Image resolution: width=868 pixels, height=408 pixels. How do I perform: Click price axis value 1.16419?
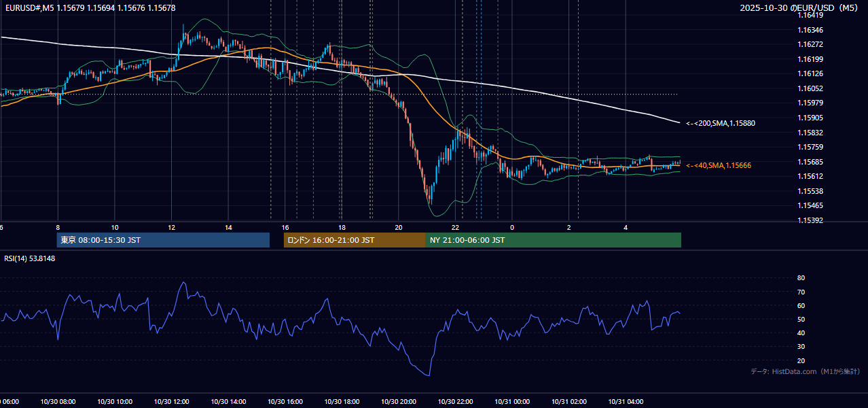pyautogui.click(x=810, y=15)
